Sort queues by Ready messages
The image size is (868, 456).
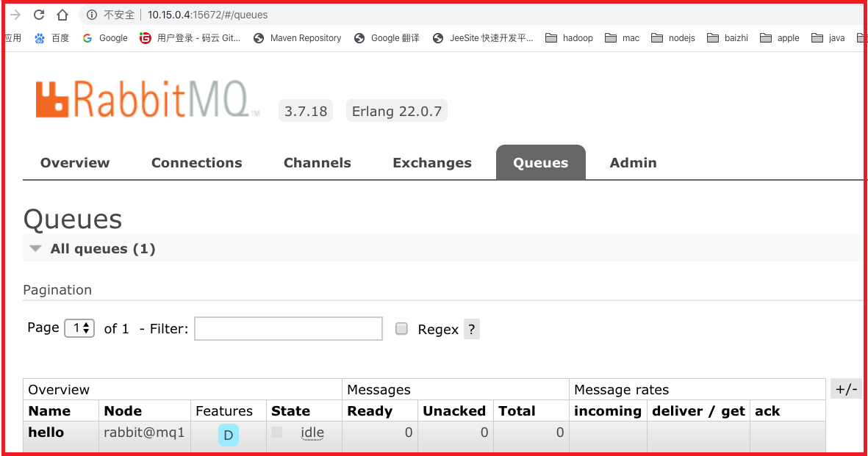(370, 411)
